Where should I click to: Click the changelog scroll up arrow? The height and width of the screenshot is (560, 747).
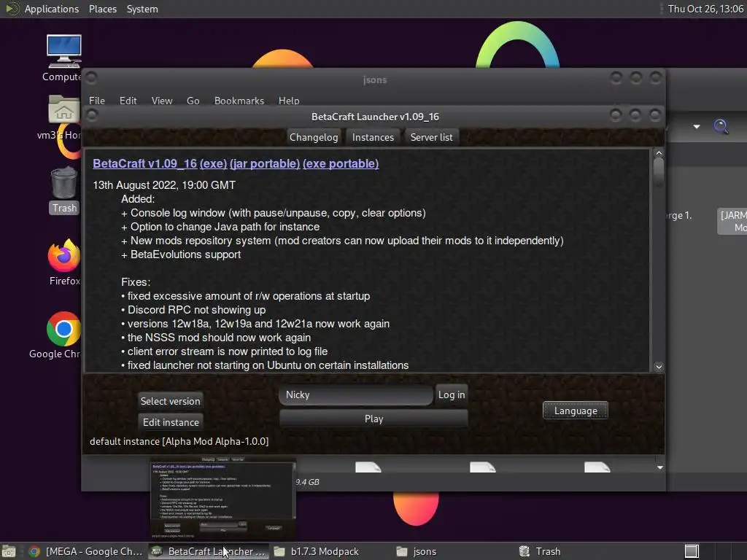(659, 153)
